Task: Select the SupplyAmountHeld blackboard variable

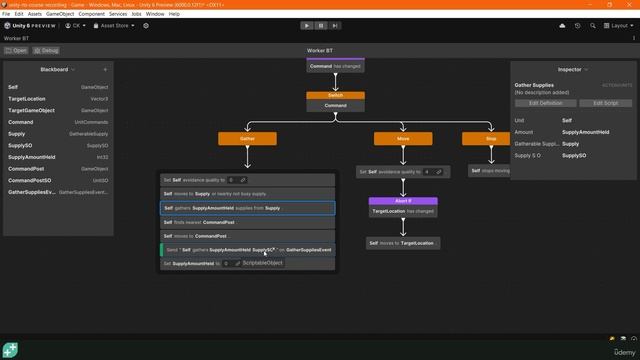Action: [58, 157]
